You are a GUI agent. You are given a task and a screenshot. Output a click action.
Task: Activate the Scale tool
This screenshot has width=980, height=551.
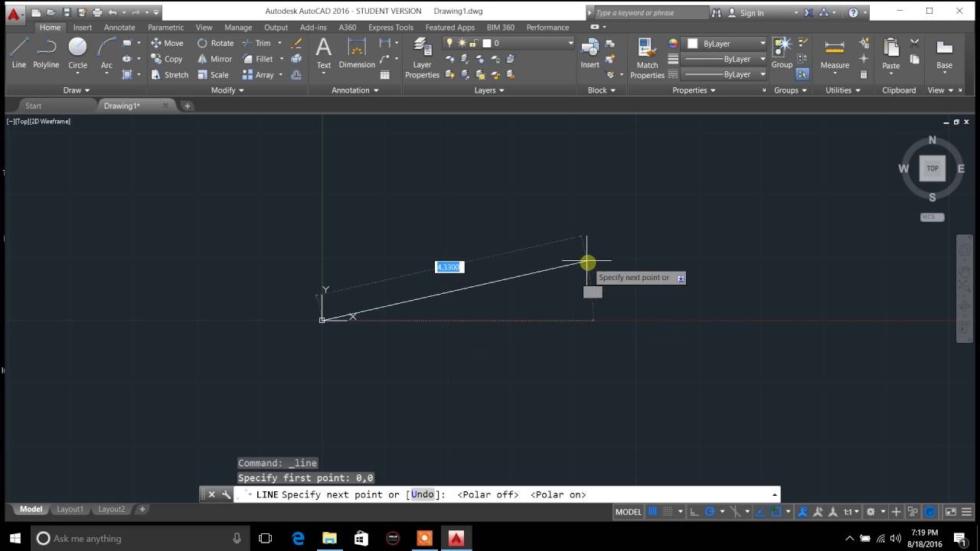(213, 75)
